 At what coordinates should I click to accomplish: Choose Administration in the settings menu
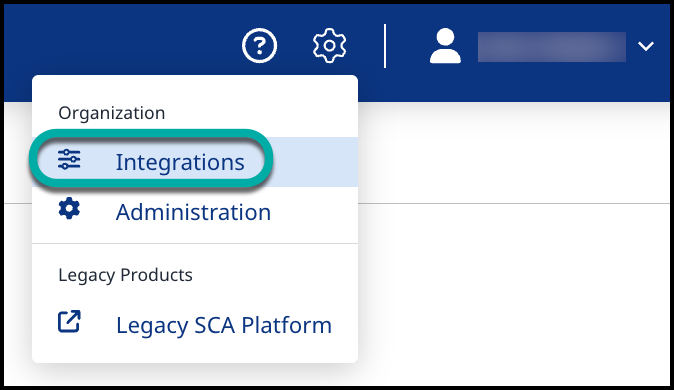point(193,212)
